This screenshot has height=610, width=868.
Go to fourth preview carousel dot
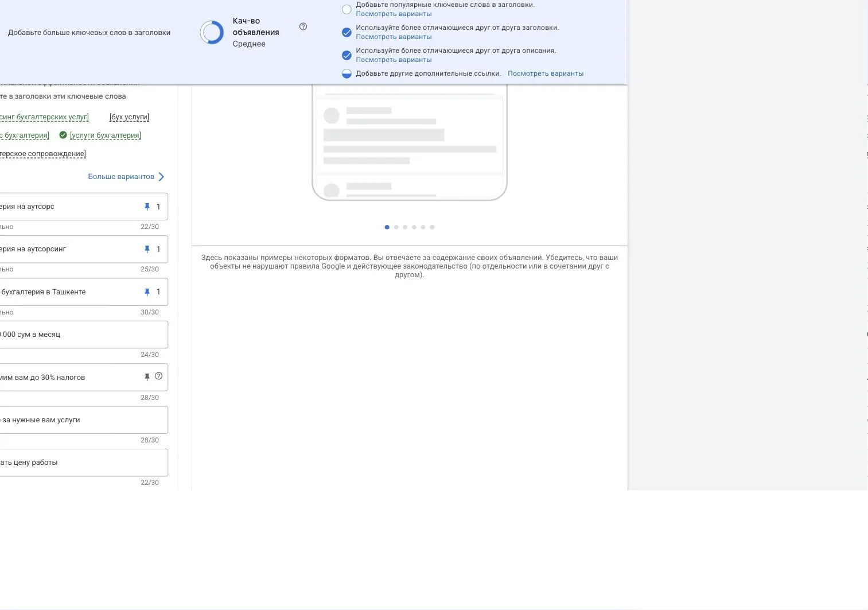pos(414,227)
